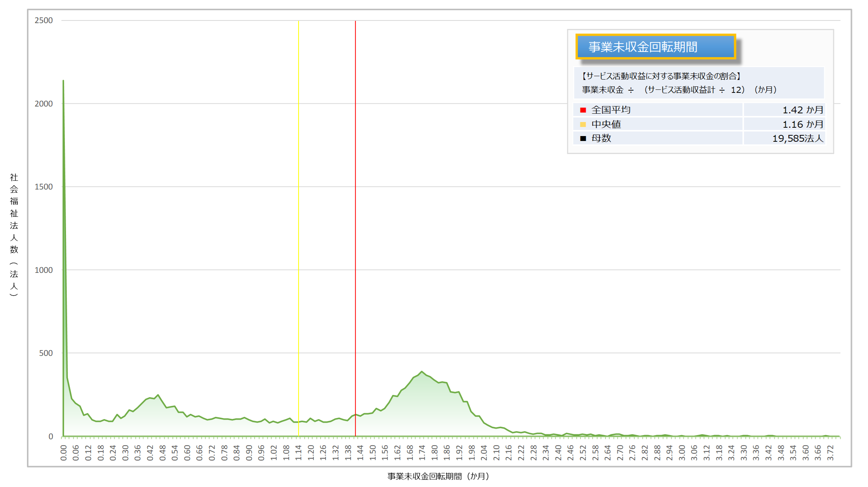Viewport: 868px width, 487px height.
Task: Click the green curve bump near 0.48
Action: pos(158,395)
